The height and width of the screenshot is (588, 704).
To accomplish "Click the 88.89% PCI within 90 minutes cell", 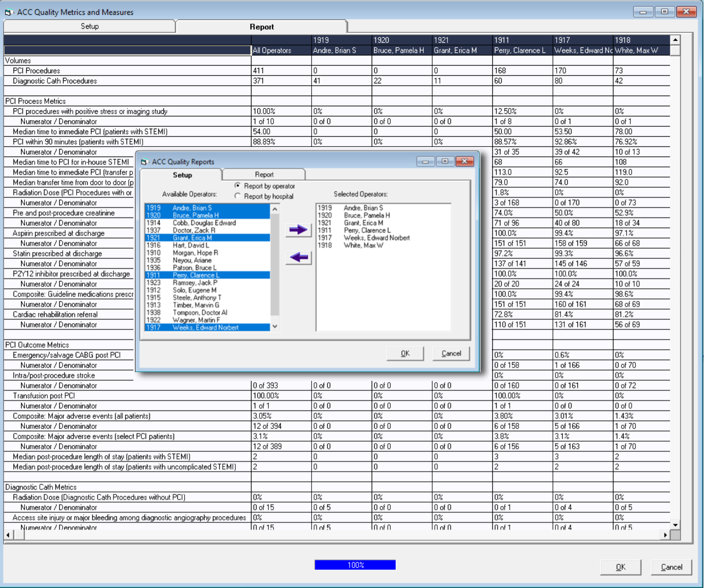I will point(281,142).
